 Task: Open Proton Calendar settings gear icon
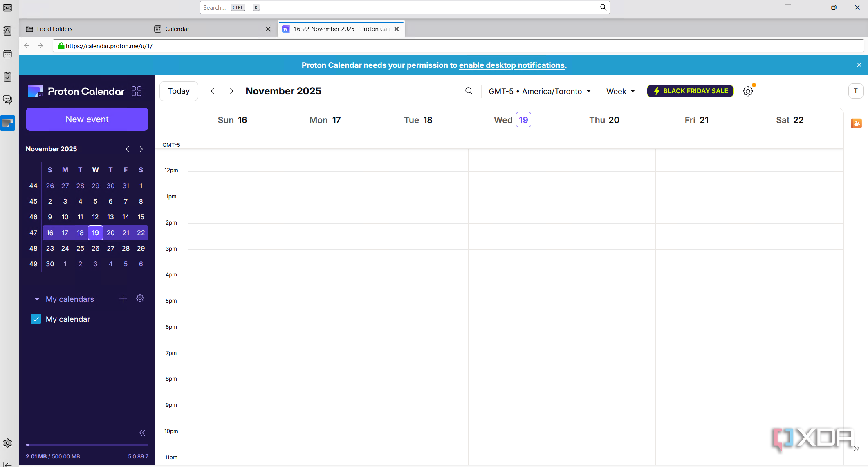tap(747, 91)
